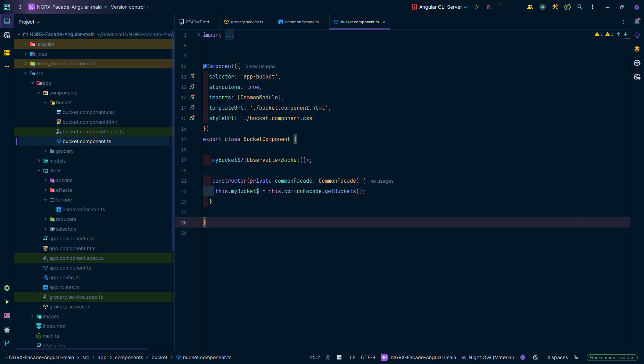The height and width of the screenshot is (364, 644).
Task: Jump to previous highlighted error arrow
Action: [618, 34]
